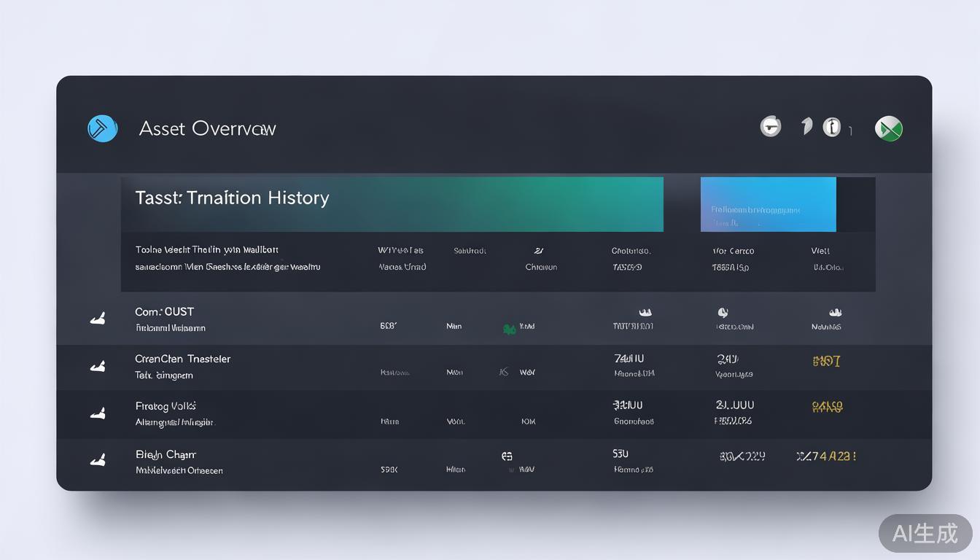
Task: Click the blue gradient card in the banner
Action: 768,204
